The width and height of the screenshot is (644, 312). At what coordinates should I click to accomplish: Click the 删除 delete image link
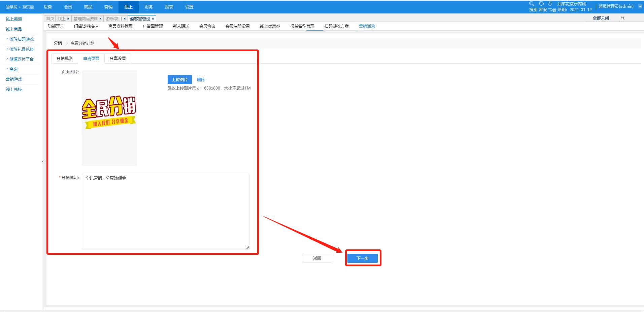[201, 80]
